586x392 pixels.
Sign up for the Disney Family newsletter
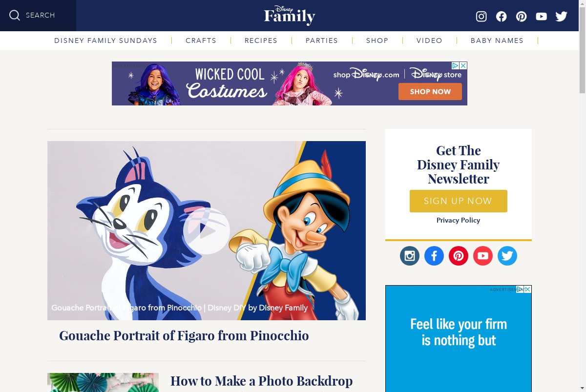459,201
